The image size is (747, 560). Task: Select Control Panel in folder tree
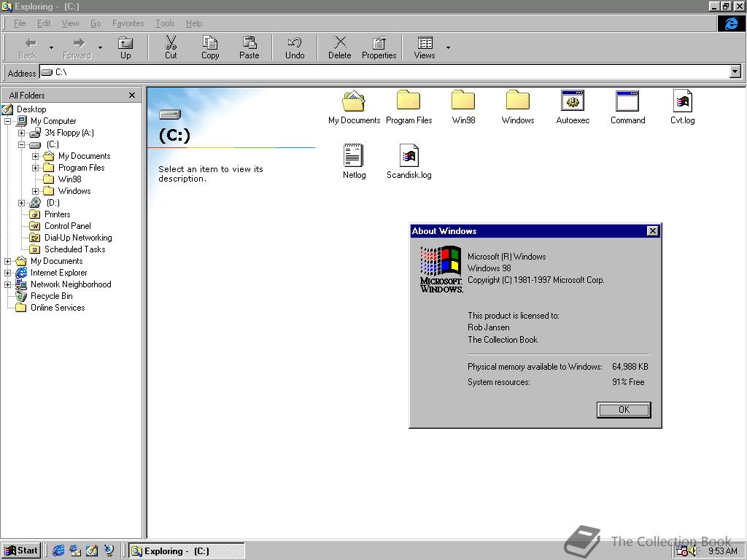67,226
